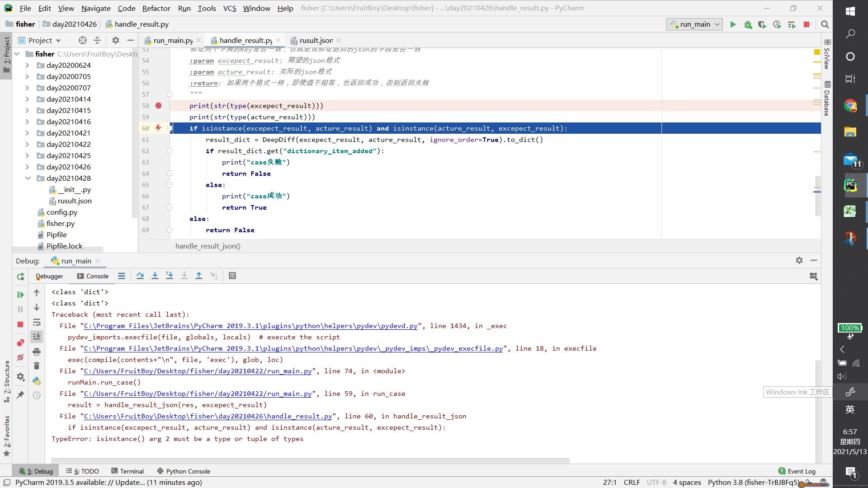
Task: Open Debug panel settings gear
Action: 799,260
